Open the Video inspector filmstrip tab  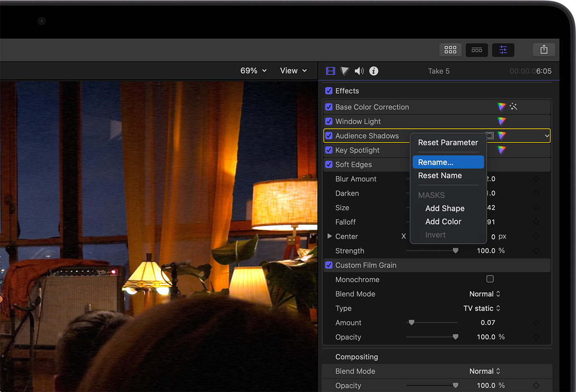point(330,71)
